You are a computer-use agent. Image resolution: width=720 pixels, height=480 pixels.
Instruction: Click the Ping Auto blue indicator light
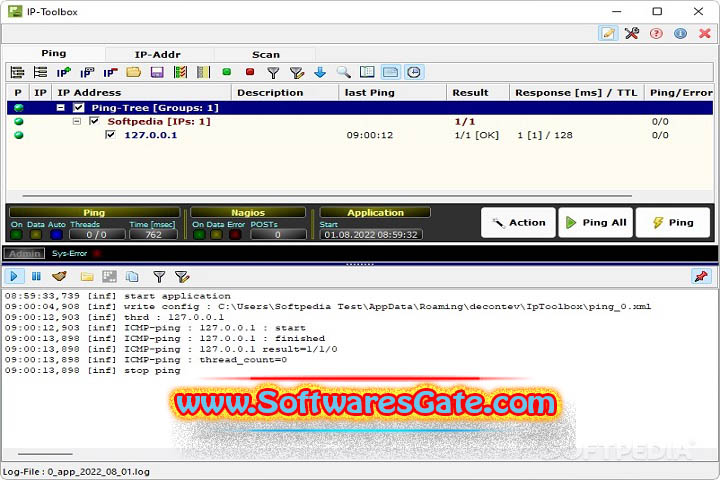coord(56,235)
